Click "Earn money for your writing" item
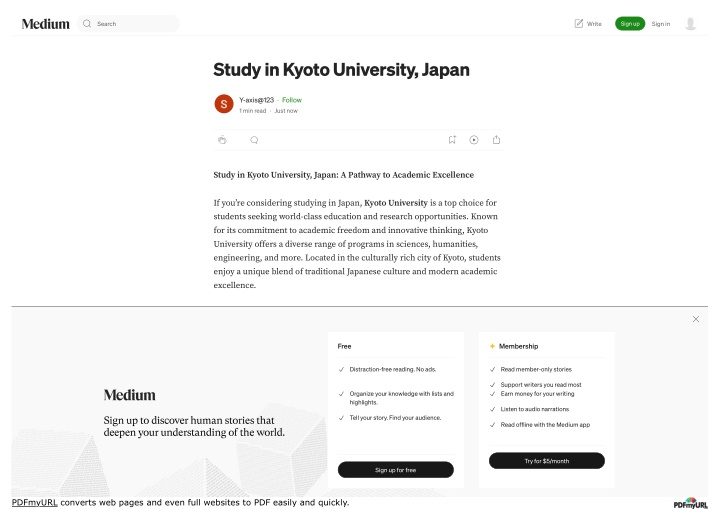Screen dimensions: 720x509 coord(537,394)
